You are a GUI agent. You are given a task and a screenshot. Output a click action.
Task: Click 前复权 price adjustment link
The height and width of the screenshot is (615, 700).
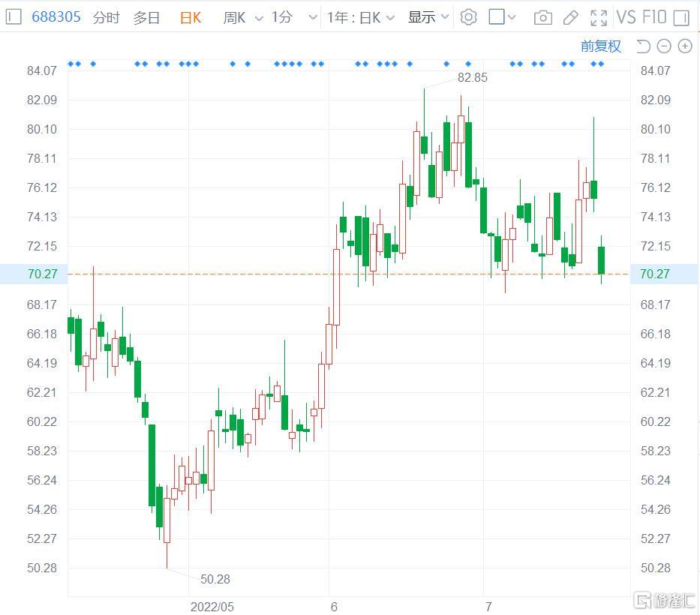(600, 46)
